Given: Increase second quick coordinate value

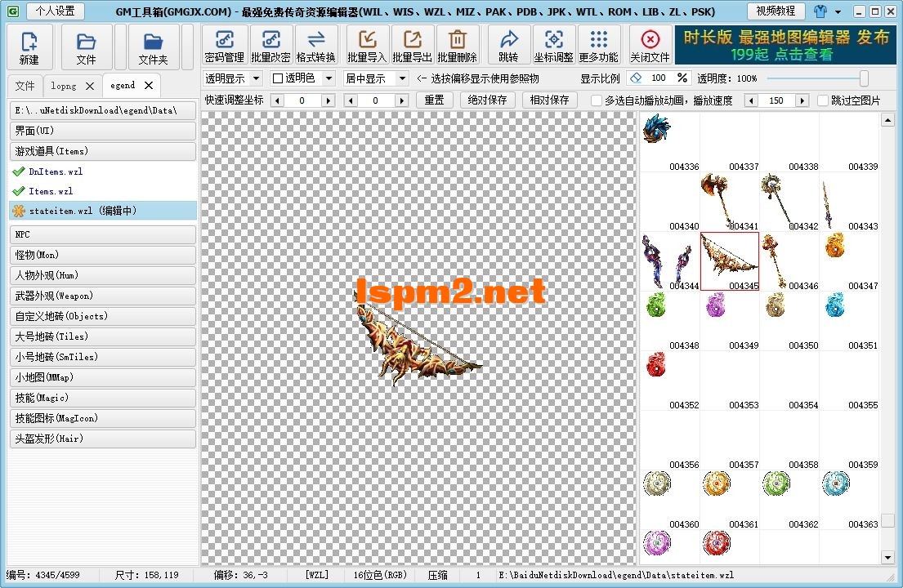Looking at the screenshot, I should (x=401, y=100).
